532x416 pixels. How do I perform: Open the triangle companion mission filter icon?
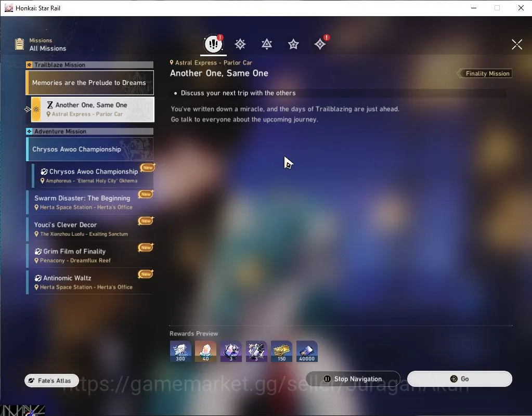pos(267,44)
